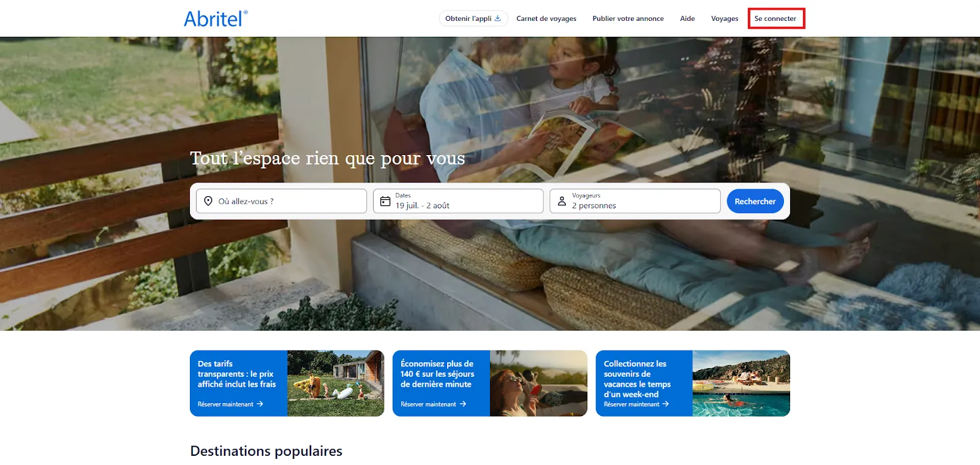Image resolution: width=980 pixels, height=465 pixels.
Task: Click the location pin icon in the search bar
Action: coord(208,201)
